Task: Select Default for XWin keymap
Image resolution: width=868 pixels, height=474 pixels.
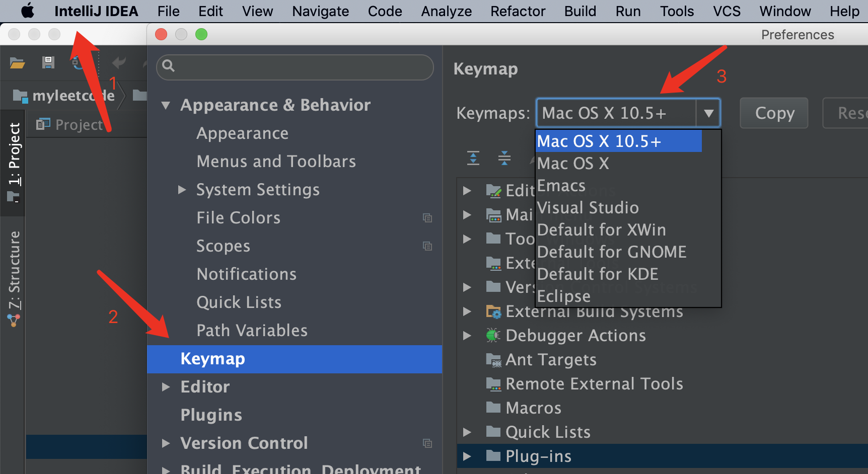Action: (628, 230)
